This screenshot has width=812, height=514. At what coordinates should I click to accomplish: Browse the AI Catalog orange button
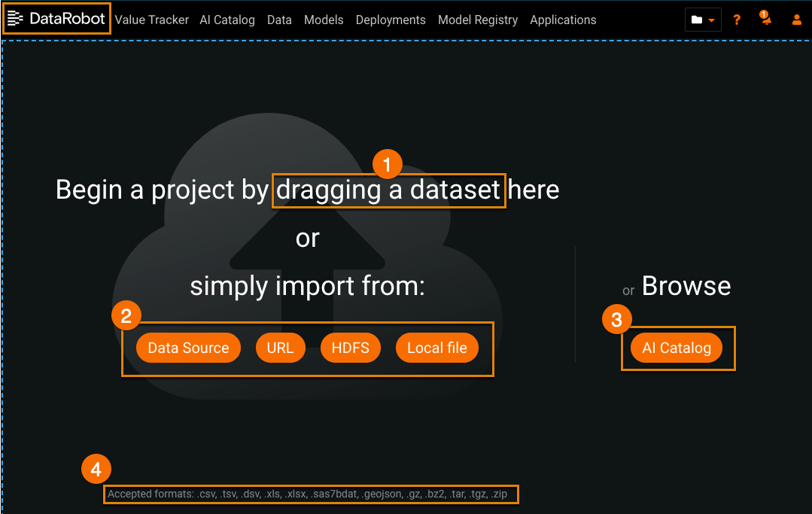pos(677,348)
